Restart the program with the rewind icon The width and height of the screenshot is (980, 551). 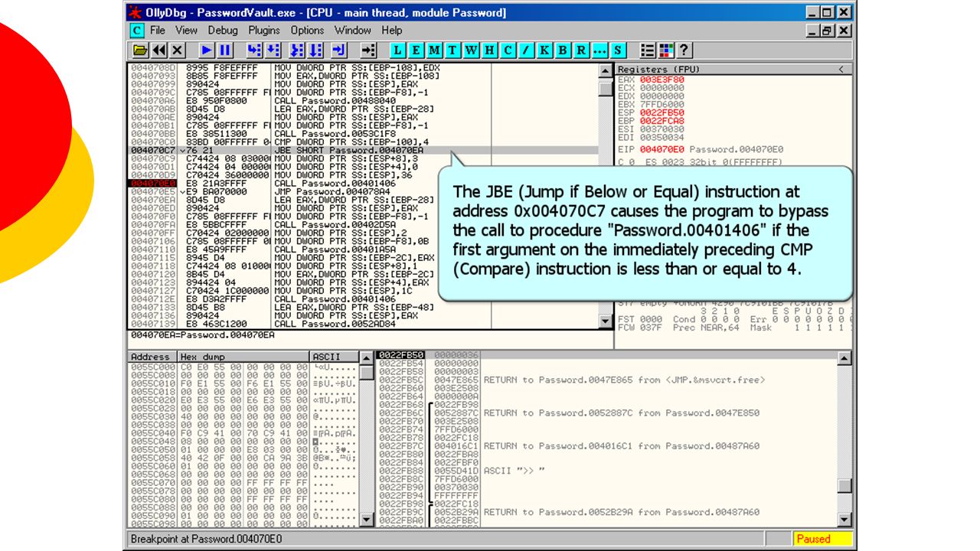click(159, 51)
